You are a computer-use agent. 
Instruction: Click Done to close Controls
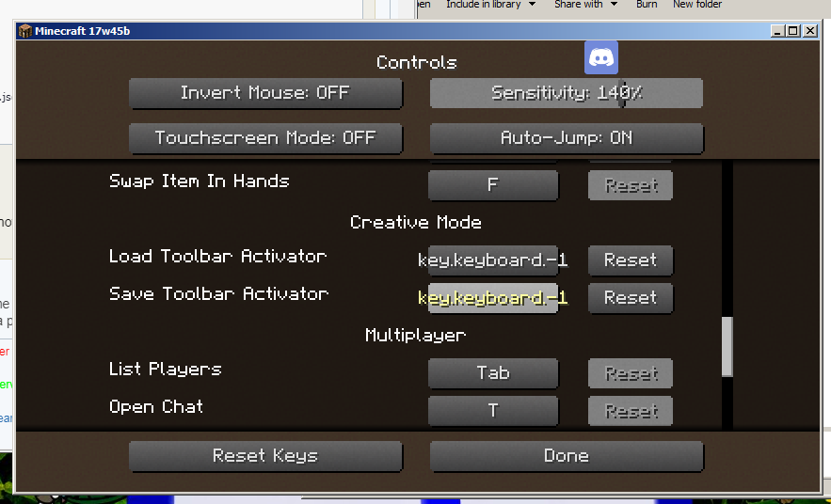tap(567, 456)
